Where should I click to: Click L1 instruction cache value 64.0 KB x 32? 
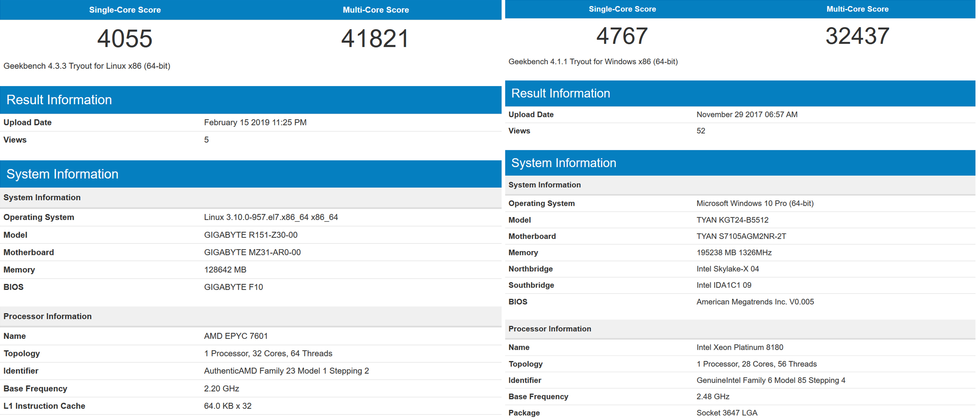coord(228,406)
